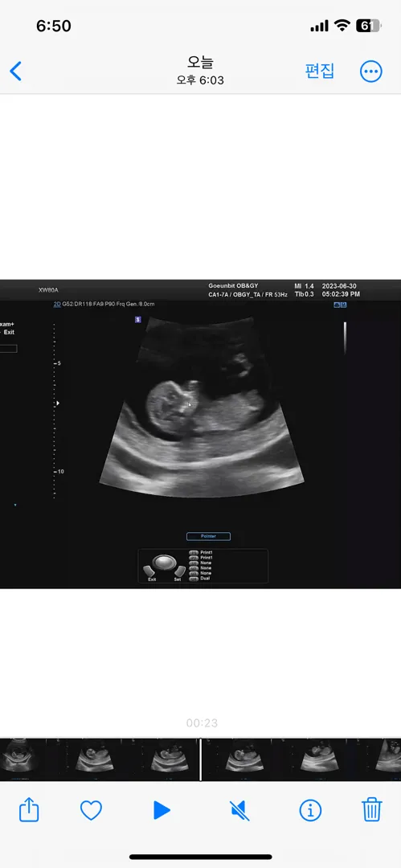This screenshot has height=868, width=401.
Task: Play the video
Action: click(x=162, y=810)
